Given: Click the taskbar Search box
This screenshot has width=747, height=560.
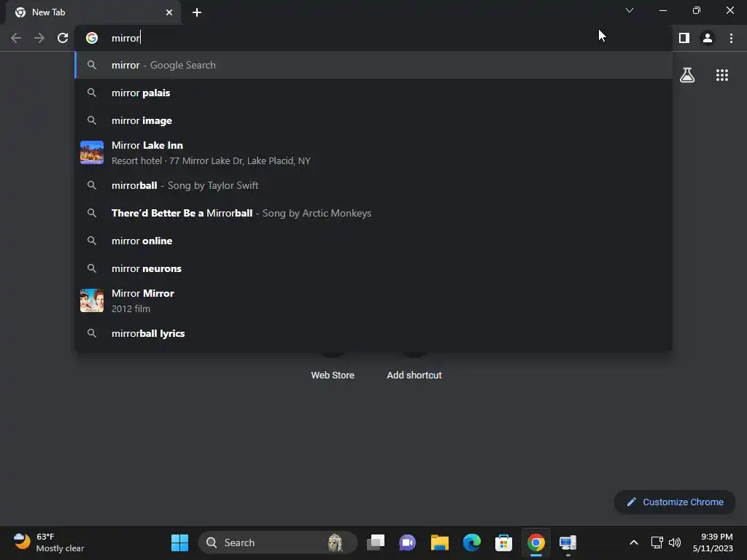Looking at the screenshot, I should pos(278,542).
